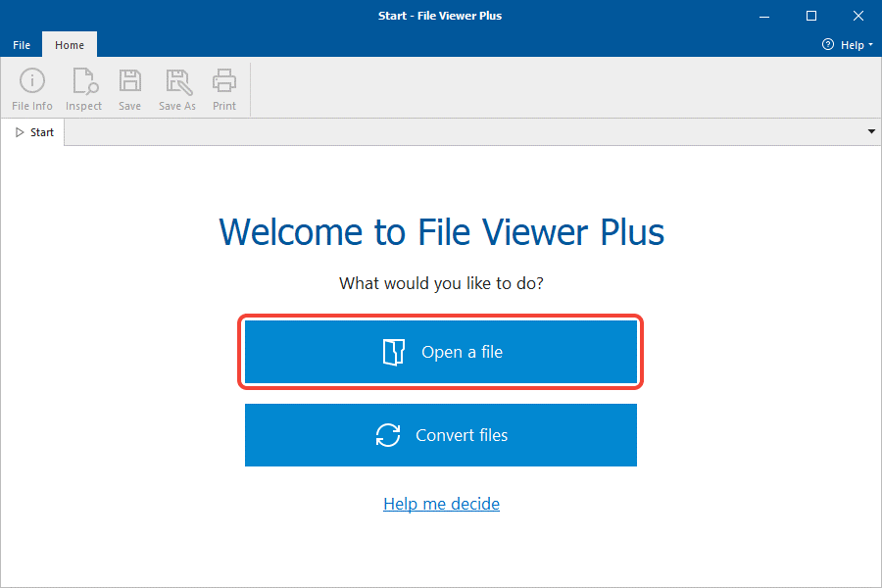Click the Print icon in ribbon
882x588 pixels.
point(223,81)
